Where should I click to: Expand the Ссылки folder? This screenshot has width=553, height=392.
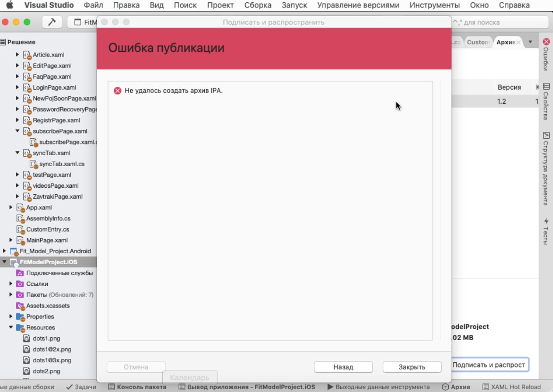pyautogui.click(x=11, y=284)
